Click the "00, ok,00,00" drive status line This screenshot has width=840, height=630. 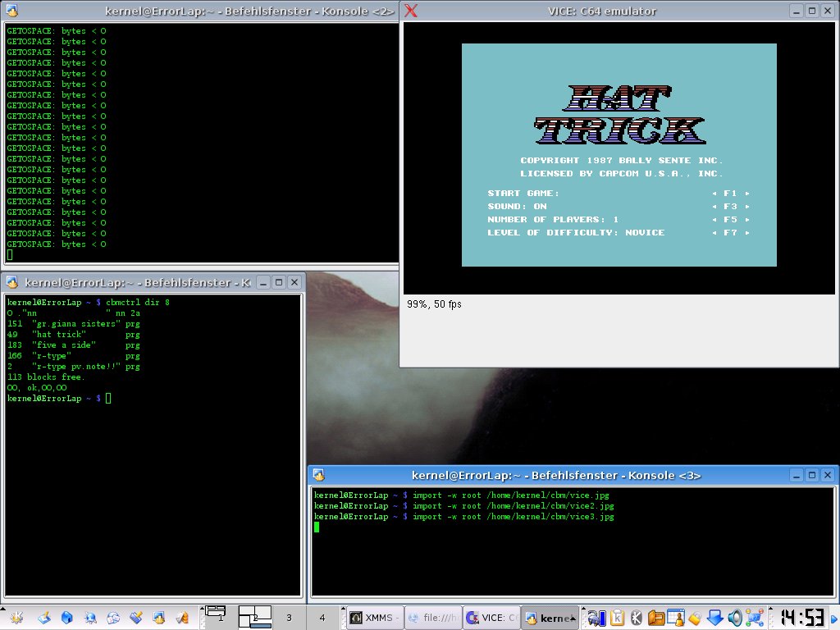click(37, 388)
